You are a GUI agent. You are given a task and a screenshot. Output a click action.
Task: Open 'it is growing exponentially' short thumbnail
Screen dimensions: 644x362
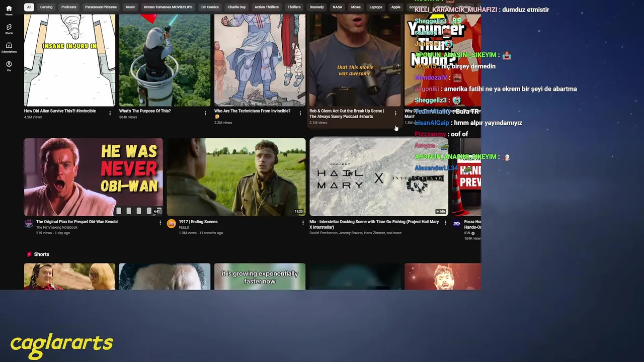point(260,277)
